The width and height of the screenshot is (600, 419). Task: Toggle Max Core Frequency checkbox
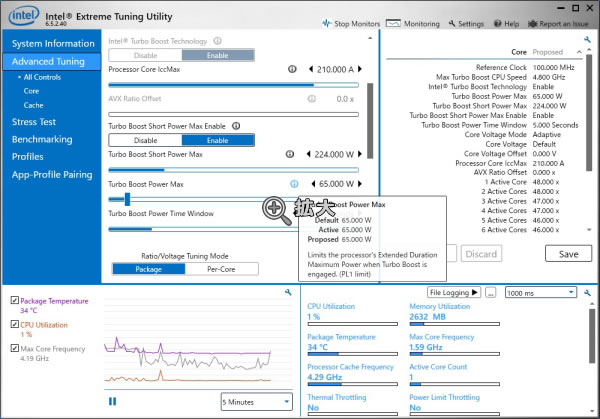[15, 348]
